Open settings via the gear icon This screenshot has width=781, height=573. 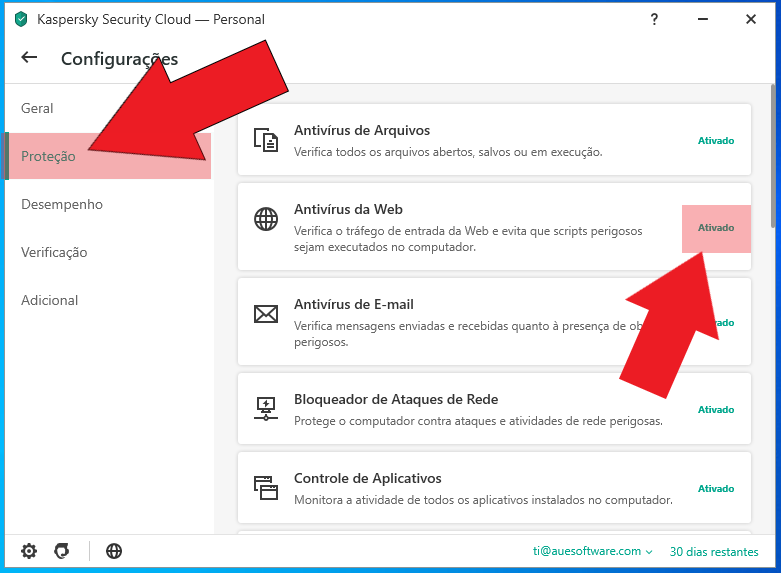tap(29, 551)
